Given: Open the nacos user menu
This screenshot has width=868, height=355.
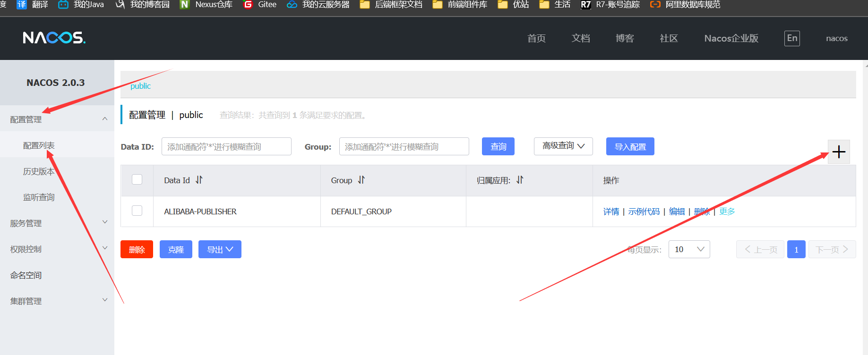Looking at the screenshot, I should tap(837, 38).
